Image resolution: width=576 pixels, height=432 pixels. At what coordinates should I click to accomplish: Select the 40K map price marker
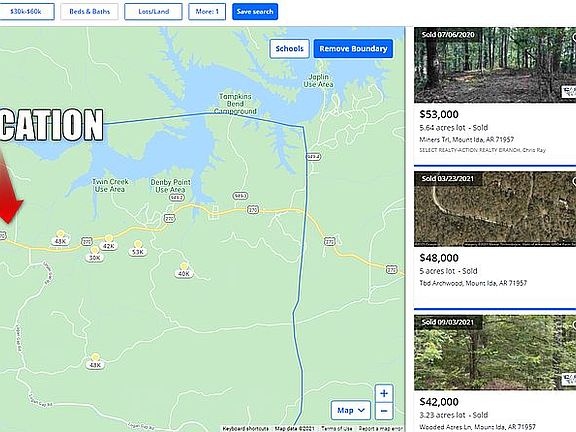tap(184, 273)
